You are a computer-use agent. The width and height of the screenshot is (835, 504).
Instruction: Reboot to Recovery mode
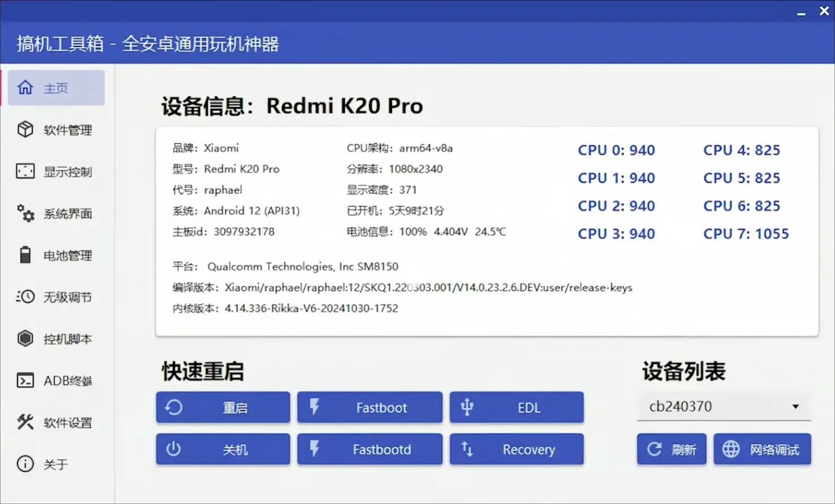(x=516, y=450)
